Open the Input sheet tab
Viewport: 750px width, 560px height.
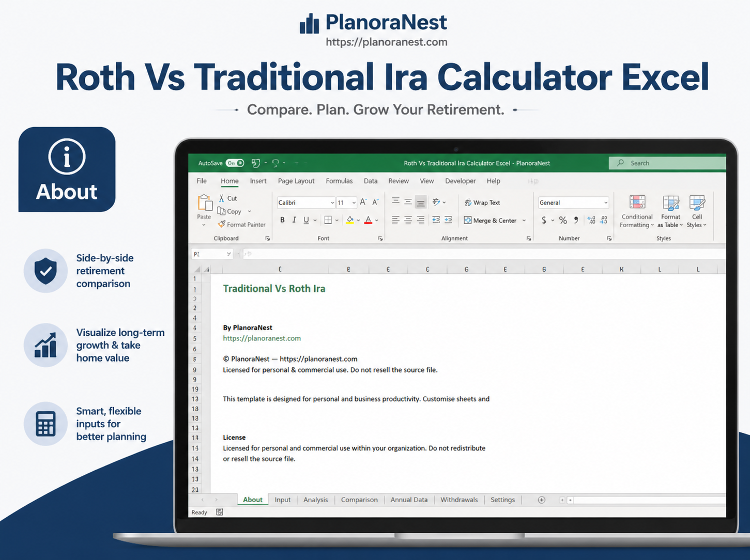pyautogui.click(x=283, y=500)
